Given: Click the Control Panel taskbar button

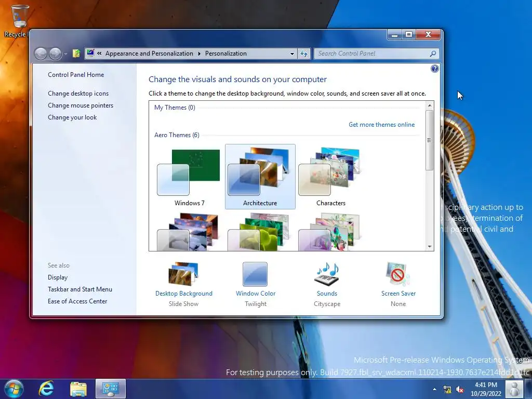Looking at the screenshot, I should pyautogui.click(x=111, y=389).
